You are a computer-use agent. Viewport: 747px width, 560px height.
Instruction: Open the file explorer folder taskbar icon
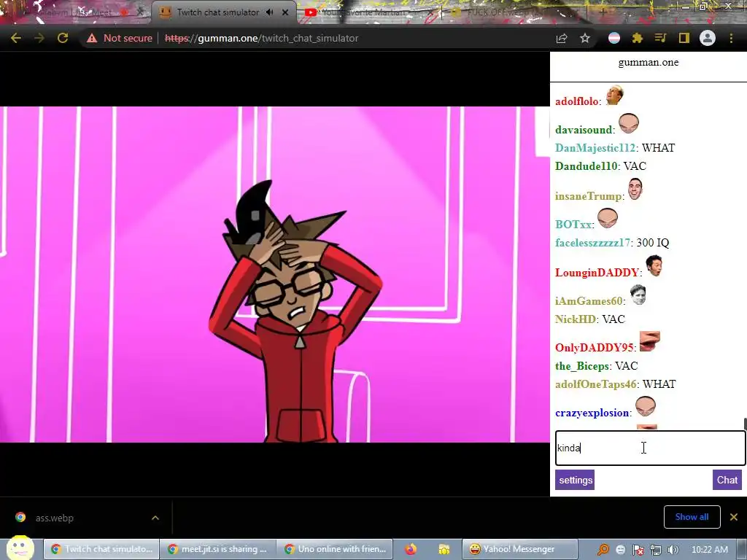pyautogui.click(x=444, y=549)
